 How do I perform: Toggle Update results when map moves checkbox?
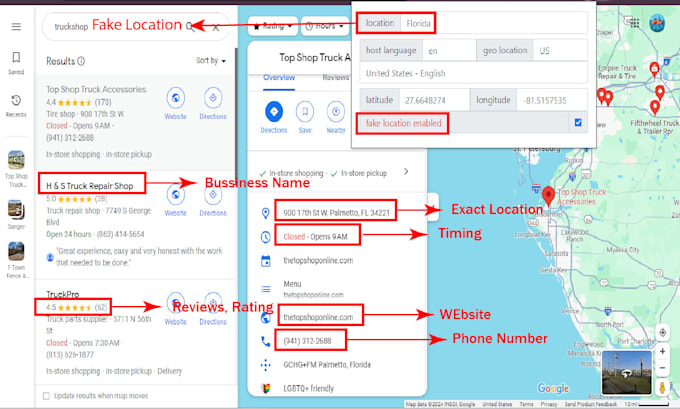(46, 396)
